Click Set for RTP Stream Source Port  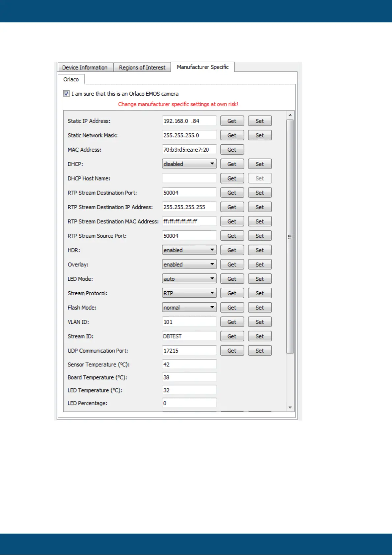260,236
